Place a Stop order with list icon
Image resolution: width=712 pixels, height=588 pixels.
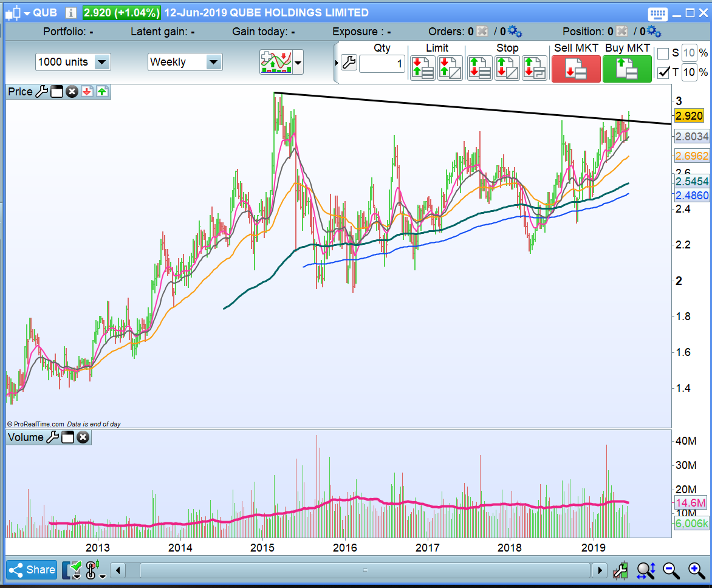tap(480, 68)
